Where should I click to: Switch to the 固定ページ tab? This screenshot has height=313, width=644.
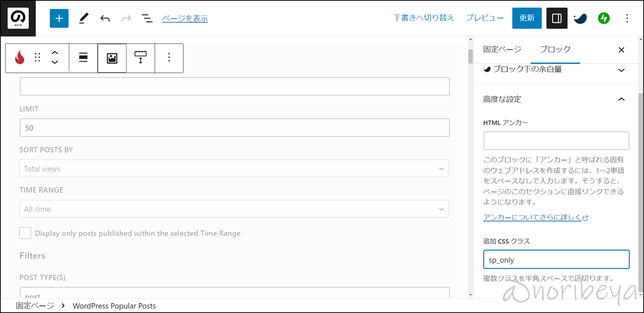coord(502,49)
